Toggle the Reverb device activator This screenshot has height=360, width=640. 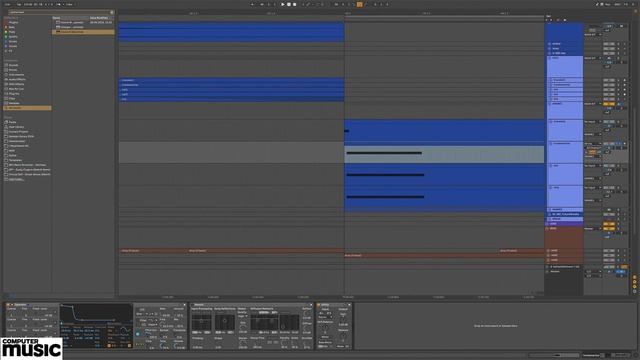point(193,304)
